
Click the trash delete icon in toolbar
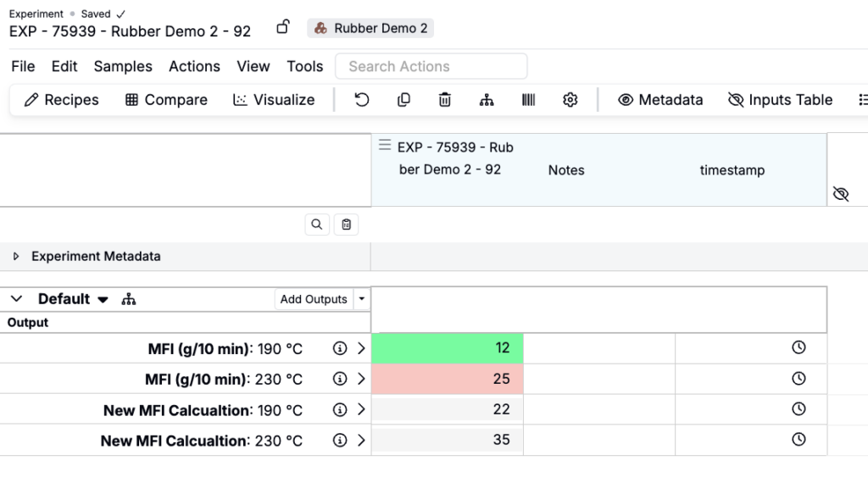click(x=445, y=100)
